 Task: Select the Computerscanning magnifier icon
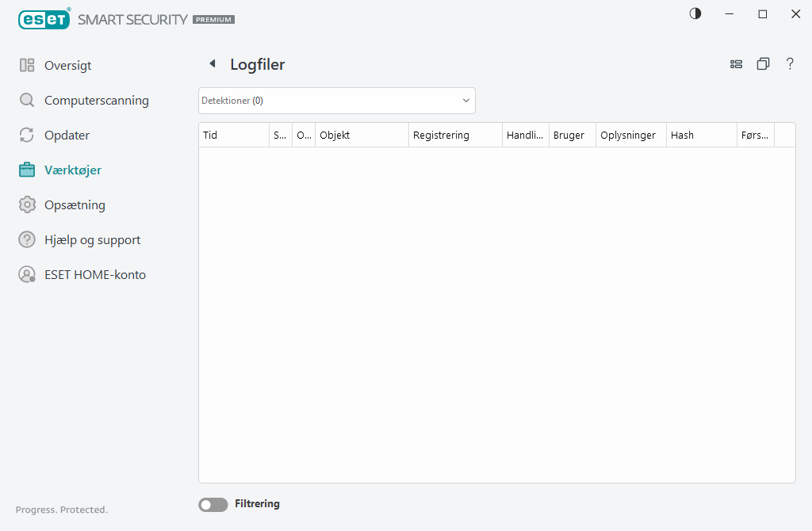click(27, 100)
